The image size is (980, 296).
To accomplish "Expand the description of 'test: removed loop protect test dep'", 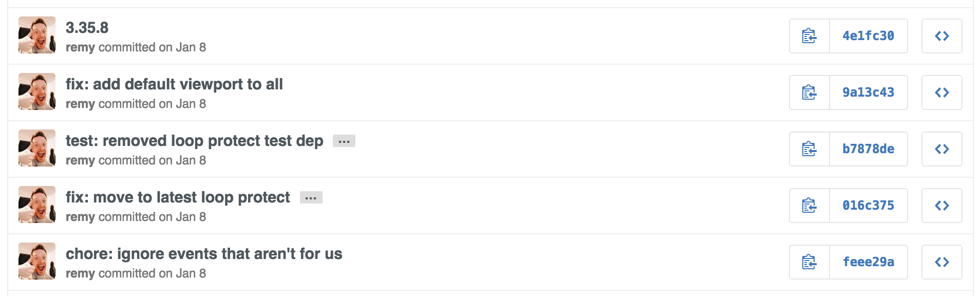I will pos(344,141).
